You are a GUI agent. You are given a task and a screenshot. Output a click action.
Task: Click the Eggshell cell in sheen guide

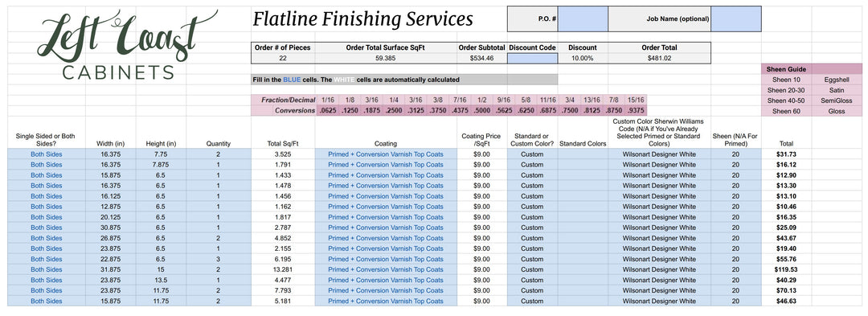(x=837, y=80)
